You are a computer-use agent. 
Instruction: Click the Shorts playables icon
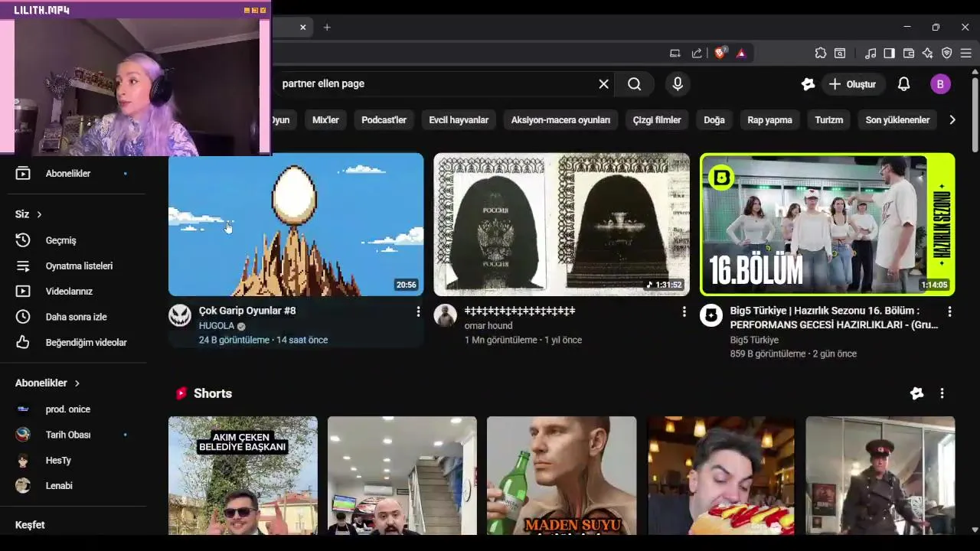pos(916,393)
